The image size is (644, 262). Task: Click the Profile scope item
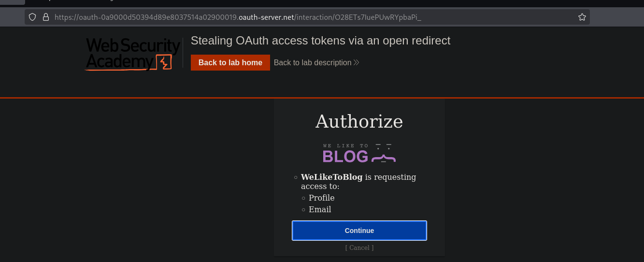coord(321,198)
